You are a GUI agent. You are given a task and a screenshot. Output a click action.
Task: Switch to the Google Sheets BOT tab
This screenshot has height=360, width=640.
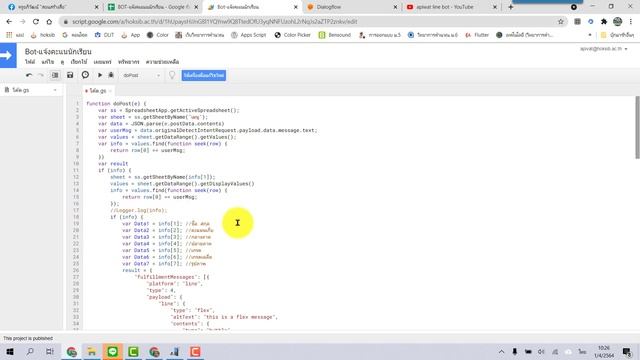tap(152, 7)
